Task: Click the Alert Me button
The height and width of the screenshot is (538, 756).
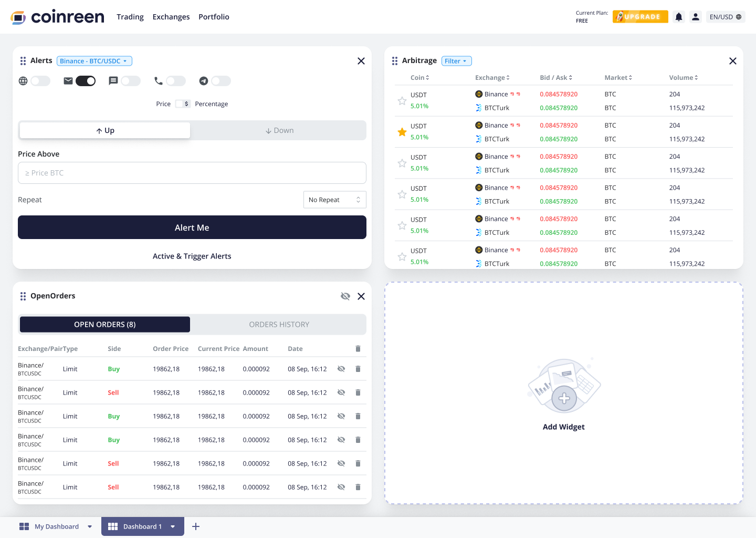Action: pyautogui.click(x=192, y=227)
